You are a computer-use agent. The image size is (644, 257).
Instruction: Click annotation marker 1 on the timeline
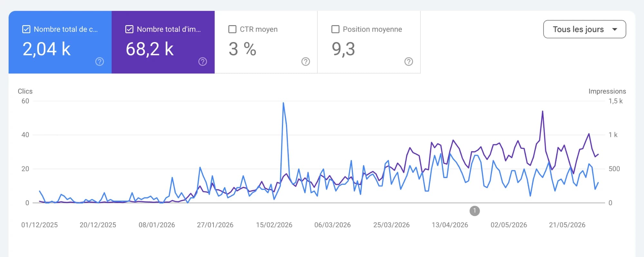coord(475,211)
